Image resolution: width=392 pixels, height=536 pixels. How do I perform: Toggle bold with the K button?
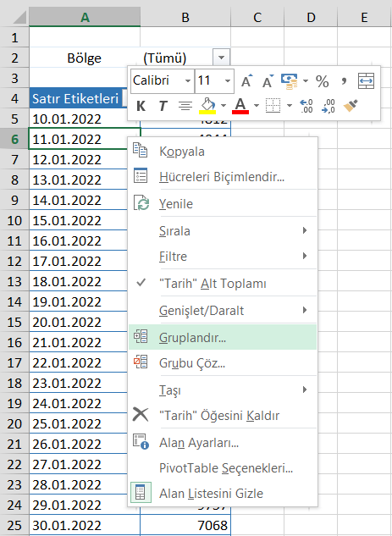(141, 106)
